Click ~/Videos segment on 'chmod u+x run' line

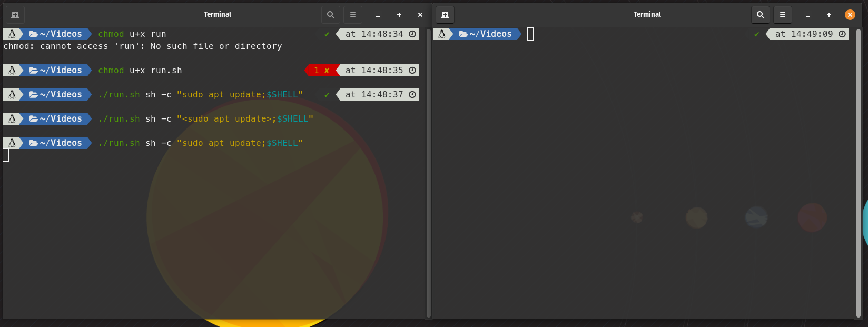pos(55,34)
